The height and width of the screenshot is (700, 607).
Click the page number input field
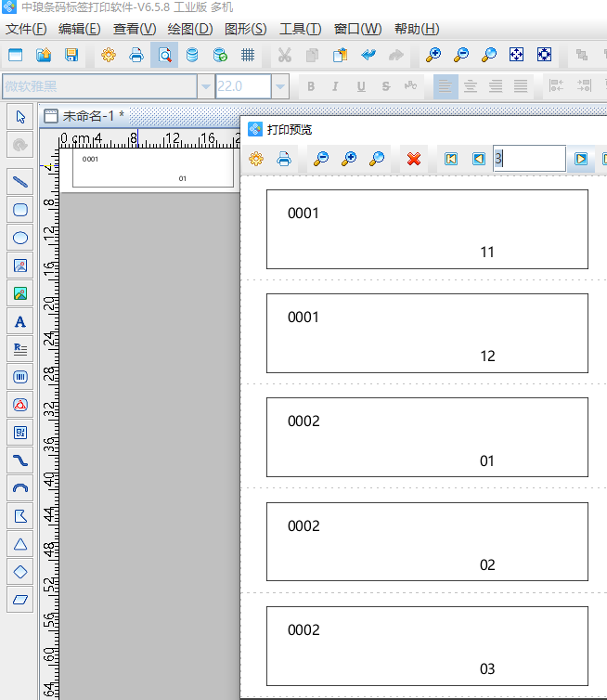528,159
